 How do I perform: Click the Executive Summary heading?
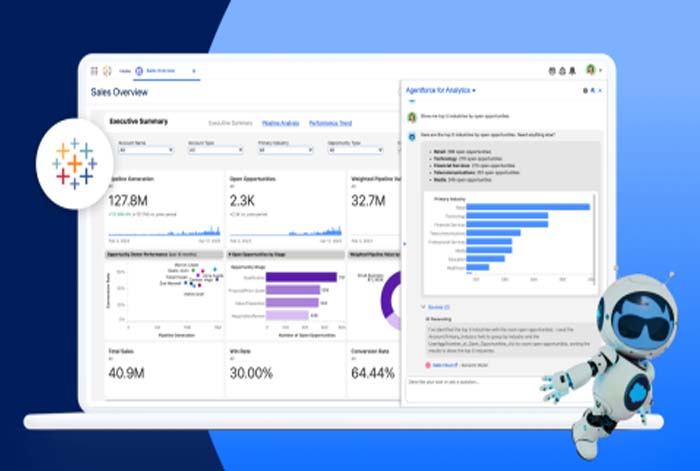click(138, 121)
